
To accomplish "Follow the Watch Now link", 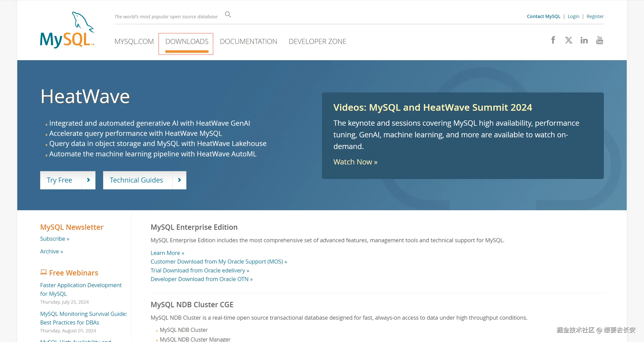I will pyautogui.click(x=355, y=162).
